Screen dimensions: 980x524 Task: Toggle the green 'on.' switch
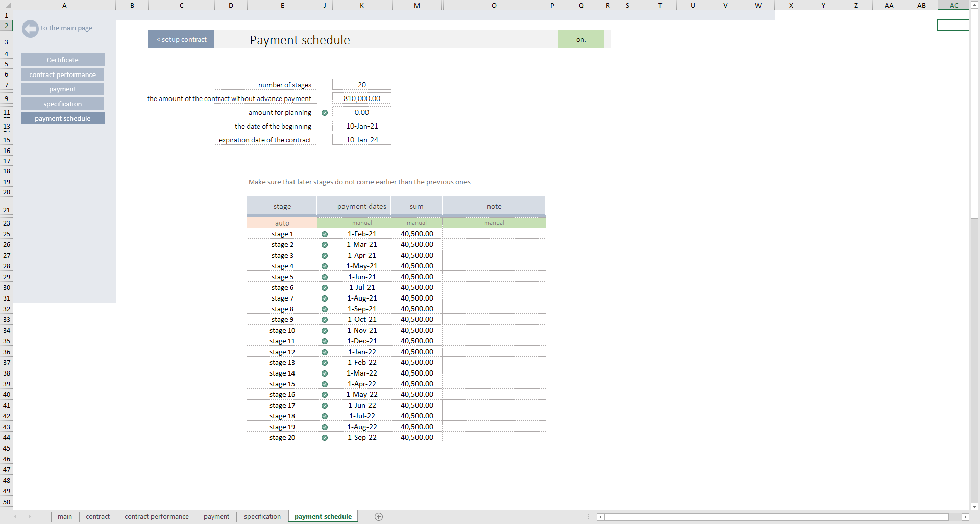(581, 39)
